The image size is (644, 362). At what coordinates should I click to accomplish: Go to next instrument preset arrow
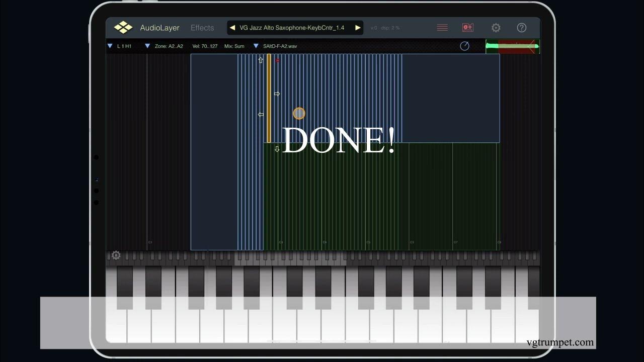[x=358, y=28]
